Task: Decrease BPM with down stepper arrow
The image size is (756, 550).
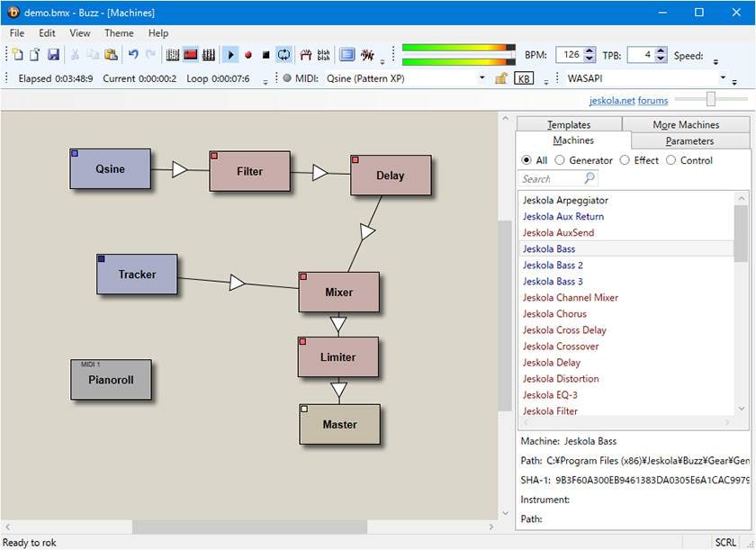Action: coord(589,59)
